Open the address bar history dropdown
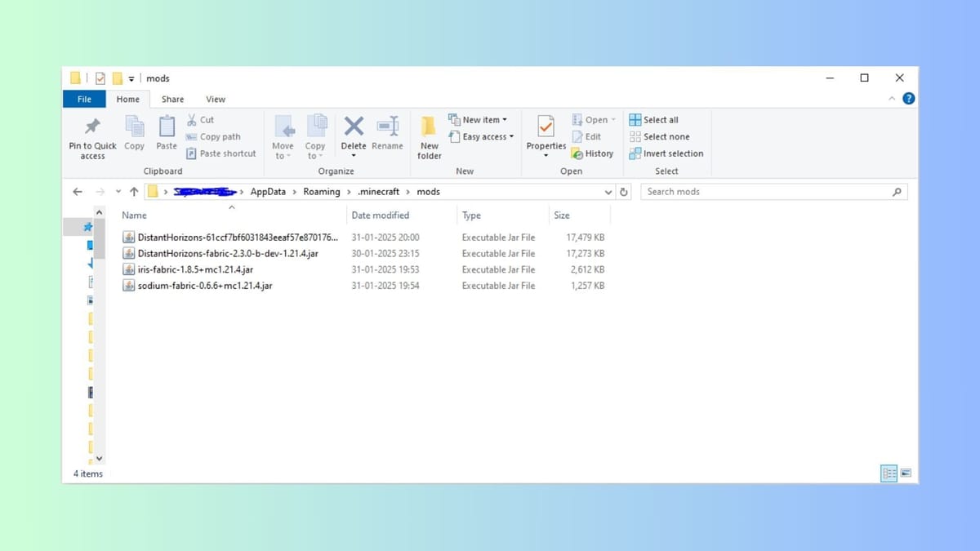The width and height of the screenshot is (980, 551). [608, 191]
